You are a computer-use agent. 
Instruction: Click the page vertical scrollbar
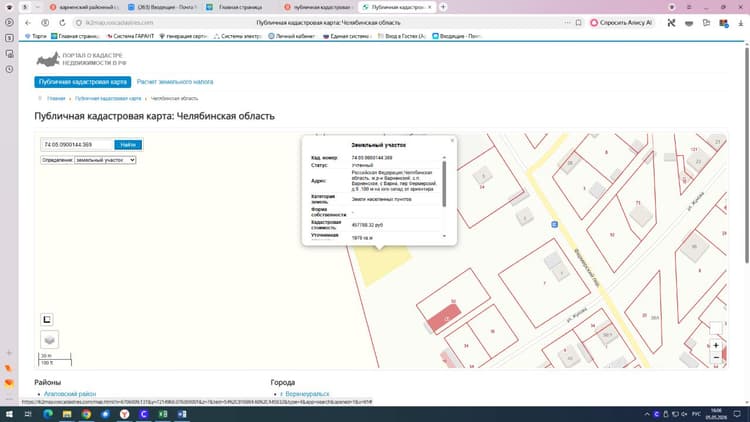tap(747, 153)
